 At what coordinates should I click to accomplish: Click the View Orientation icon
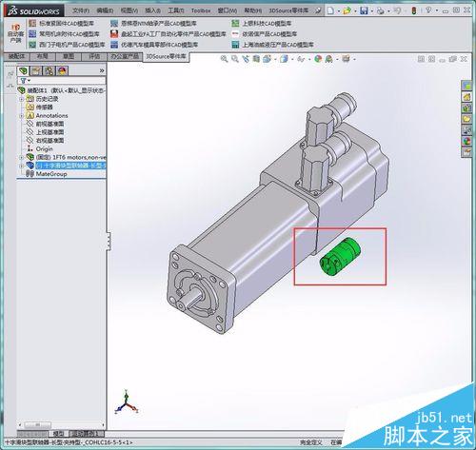click(x=267, y=59)
